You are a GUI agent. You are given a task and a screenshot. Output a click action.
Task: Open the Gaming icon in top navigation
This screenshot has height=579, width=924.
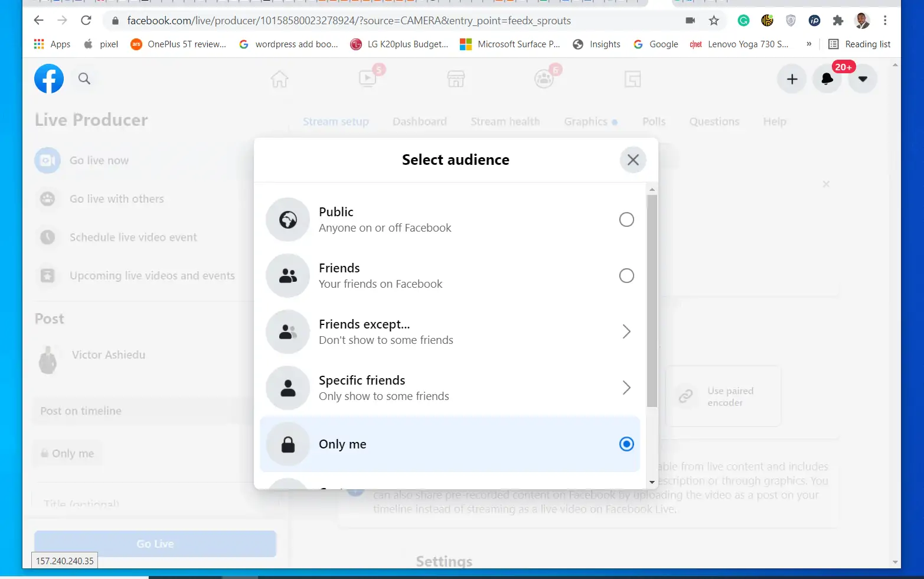632,79
